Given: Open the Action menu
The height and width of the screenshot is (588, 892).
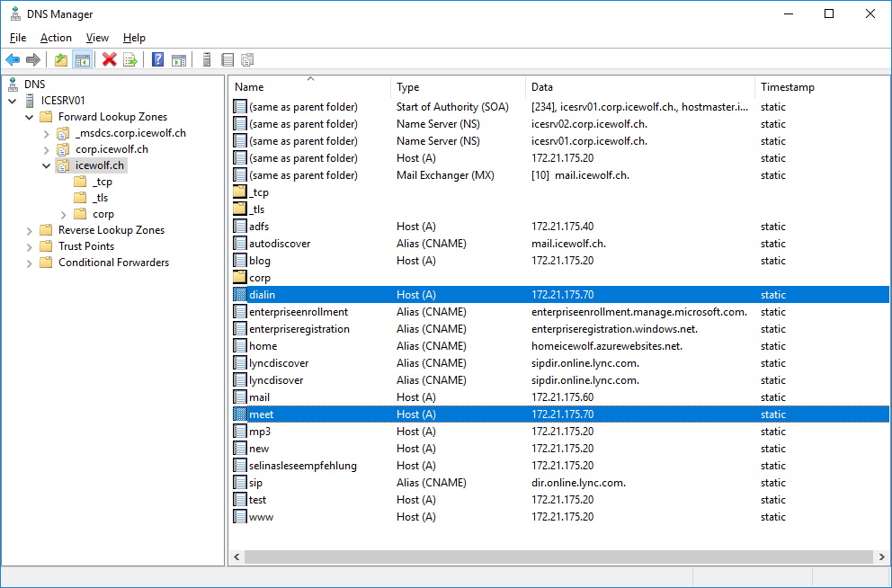Looking at the screenshot, I should (56, 38).
